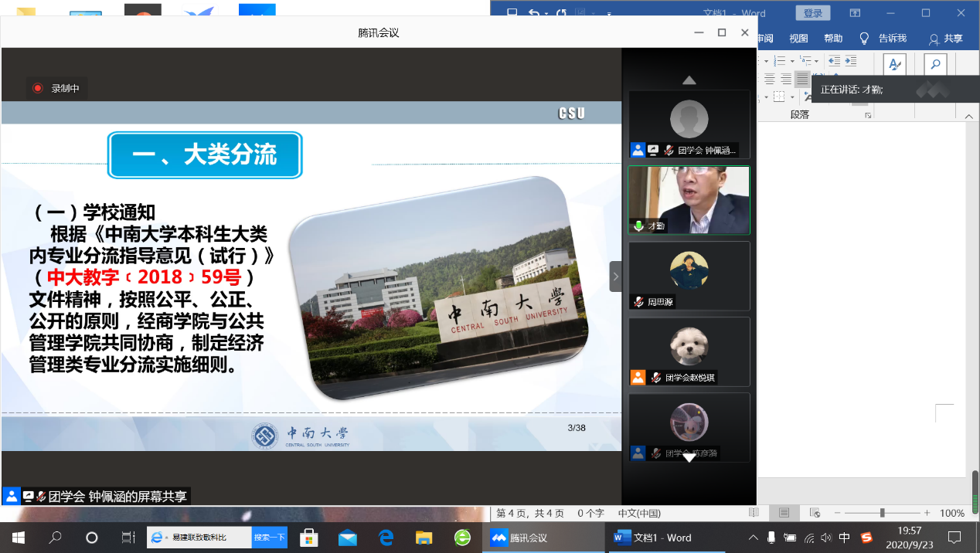Select 周思源 participant video tile
Screen dimensions: 980x553
pyautogui.click(x=689, y=276)
